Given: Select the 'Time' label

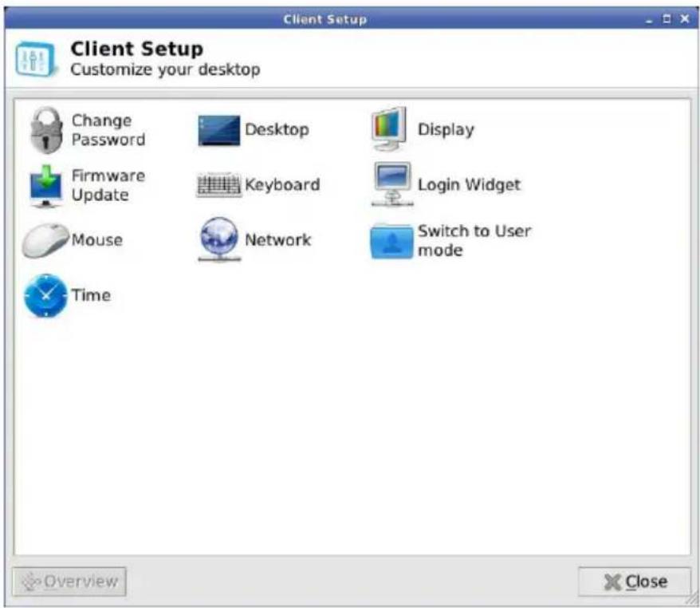Looking at the screenshot, I should click(91, 295).
